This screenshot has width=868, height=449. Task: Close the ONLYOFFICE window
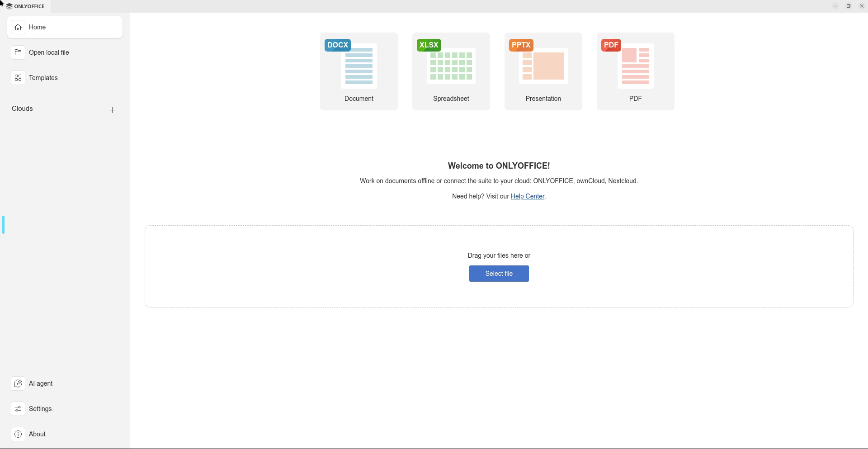point(861,6)
